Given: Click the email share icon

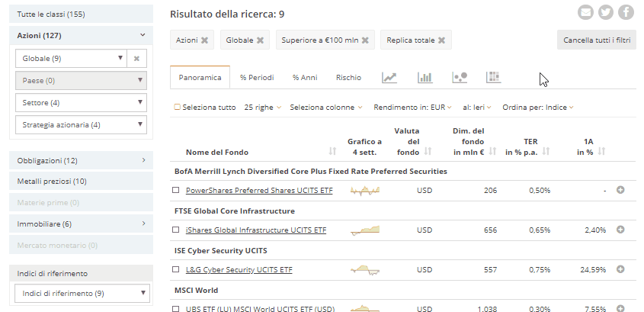Looking at the screenshot, I should click(x=585, y=12).
